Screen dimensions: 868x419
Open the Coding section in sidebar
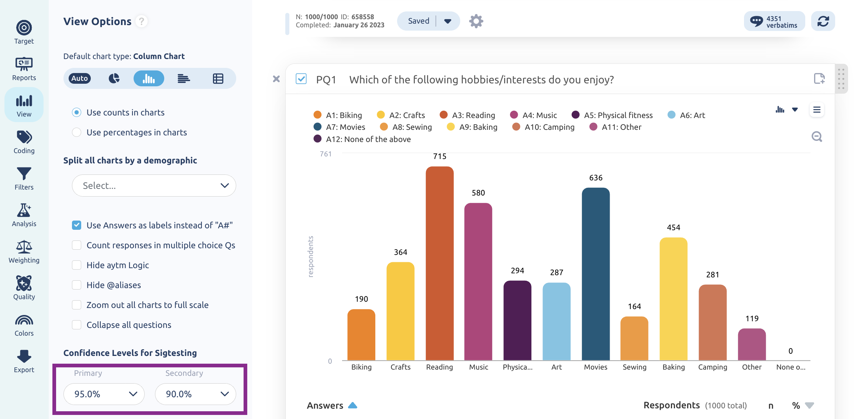[24, 142]
